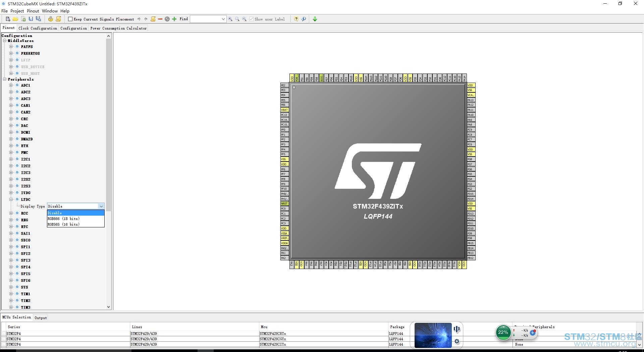The width and height of the screenshot is (644, 352).
Task: Open the Pinout menu
Action: click(33, 11)
